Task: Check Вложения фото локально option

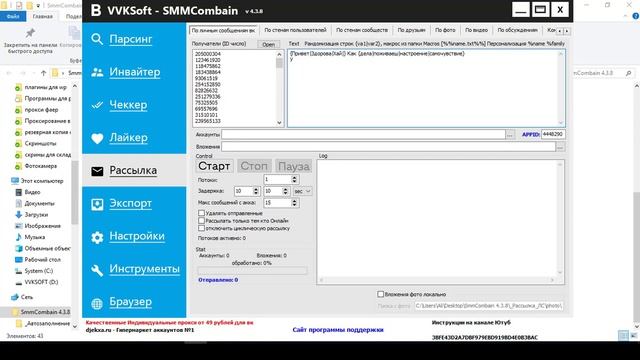Action: click(380, 294)
